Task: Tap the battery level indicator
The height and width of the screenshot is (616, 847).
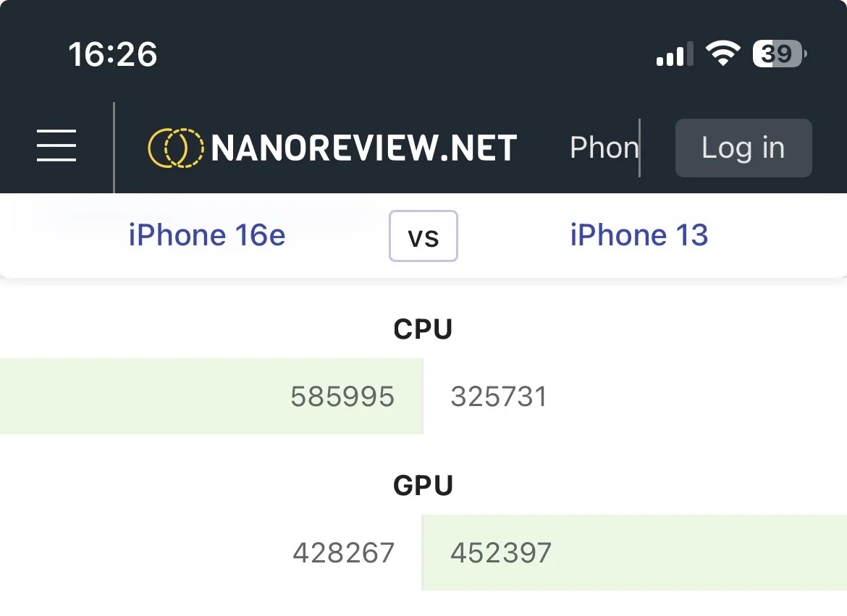Action: (x=780, y=54)
